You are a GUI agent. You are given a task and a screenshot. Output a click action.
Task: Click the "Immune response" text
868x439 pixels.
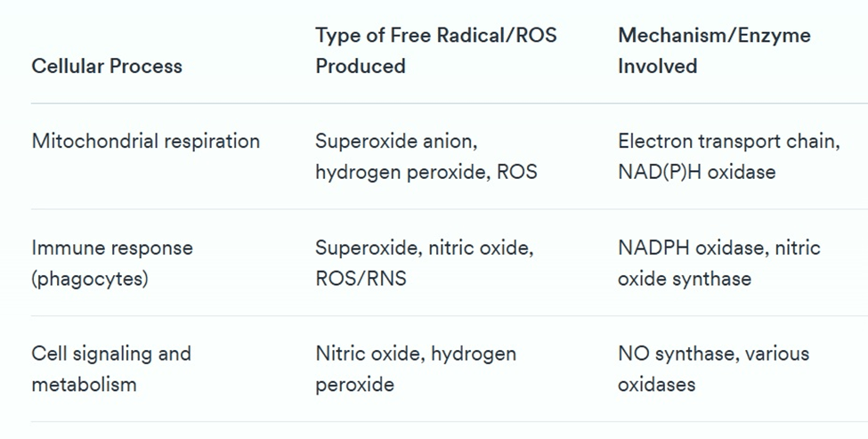click(112, 248)
